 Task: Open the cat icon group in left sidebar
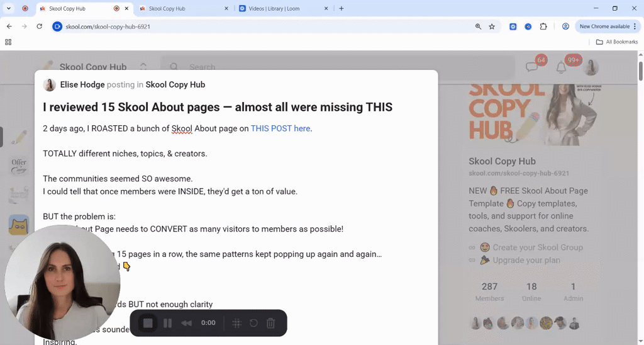[19, 225]
